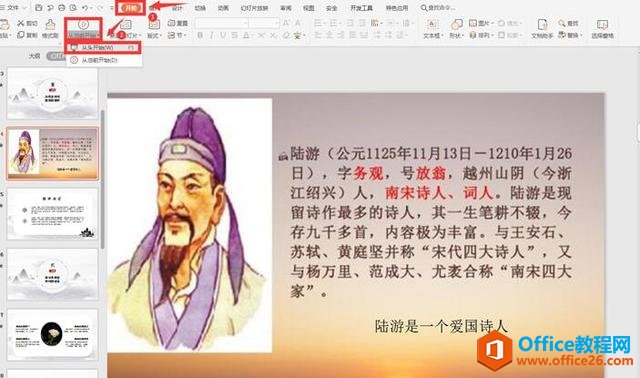The image size is (640, 378).
Task: Click the 复制 copy button
Action: point(27,35)
